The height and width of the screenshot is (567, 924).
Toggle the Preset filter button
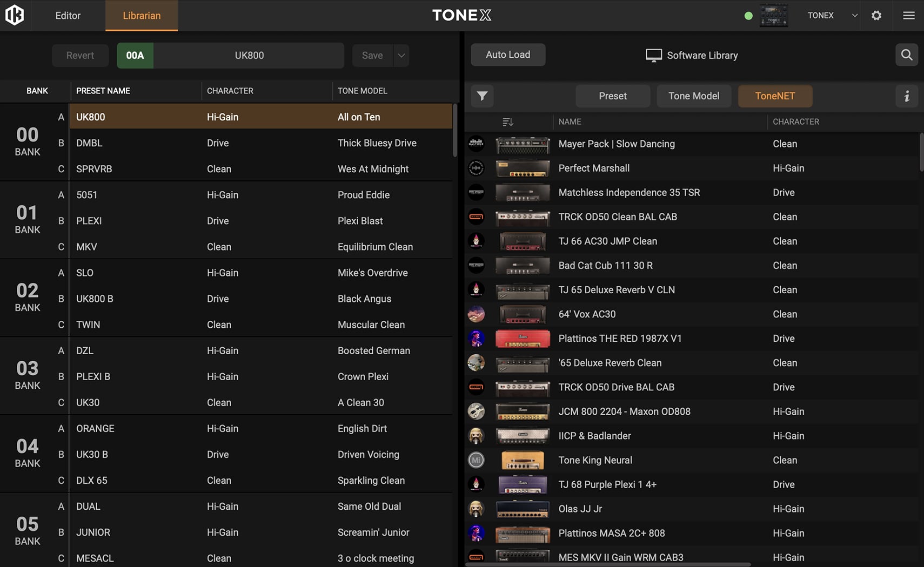tap(612, 96)
